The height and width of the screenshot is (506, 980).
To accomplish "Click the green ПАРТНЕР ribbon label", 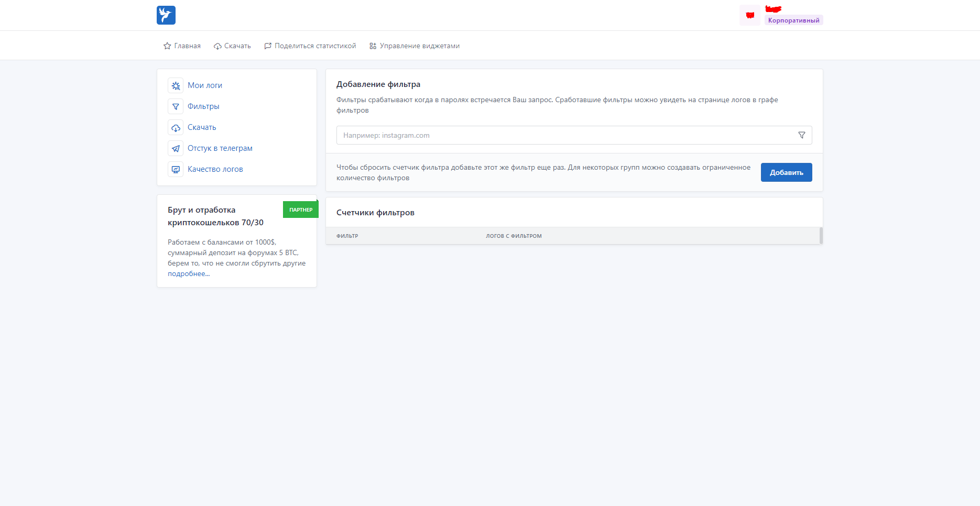I will click(x=301, y=210).
